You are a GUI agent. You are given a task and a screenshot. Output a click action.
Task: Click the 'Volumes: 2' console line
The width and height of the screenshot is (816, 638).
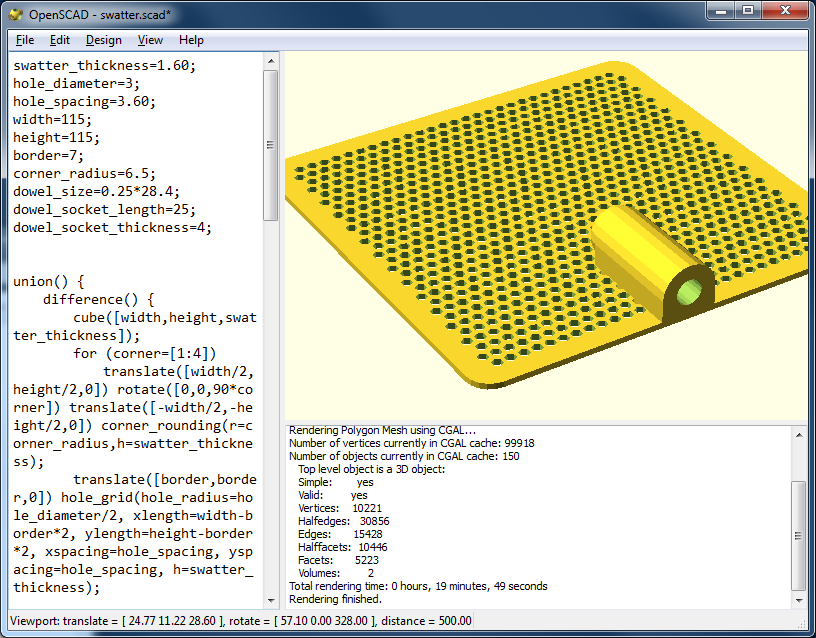coord(336,573)
